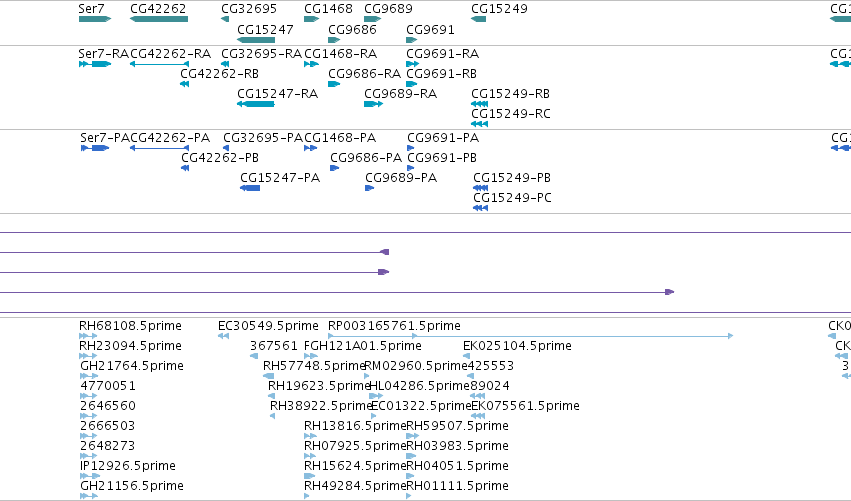Open EST FGH121A01.5prime
The width and height of the screenshot is (851, 501).
pos(363,346)
